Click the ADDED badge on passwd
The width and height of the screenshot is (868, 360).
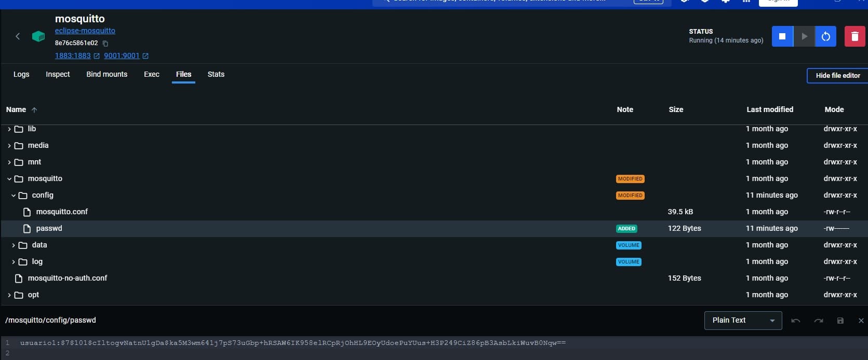[x=626, y=229]
